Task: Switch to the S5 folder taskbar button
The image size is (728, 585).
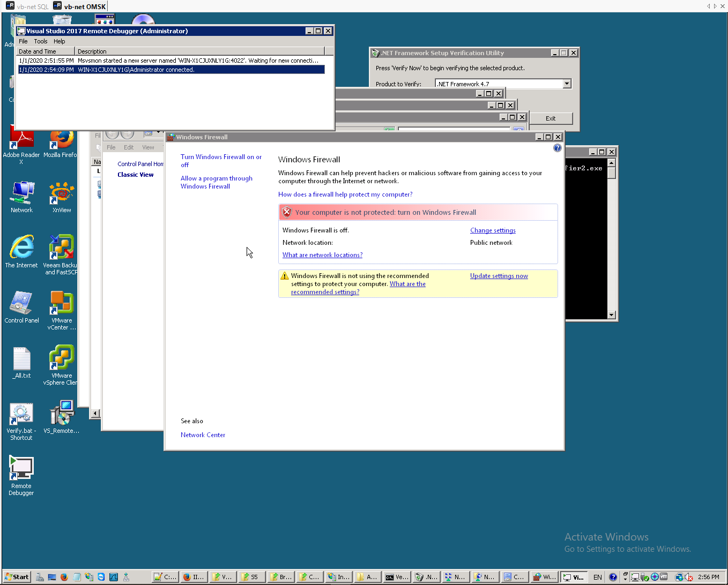Action: 251,577
